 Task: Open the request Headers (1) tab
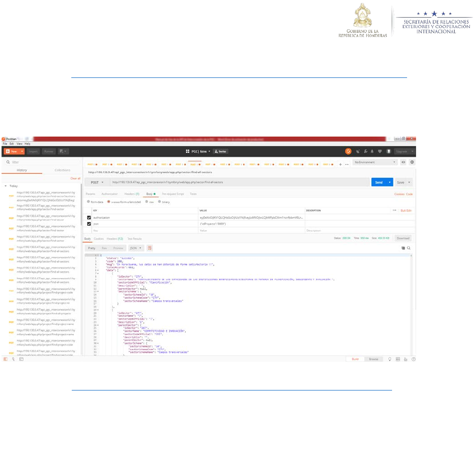(x=132, y=194)
